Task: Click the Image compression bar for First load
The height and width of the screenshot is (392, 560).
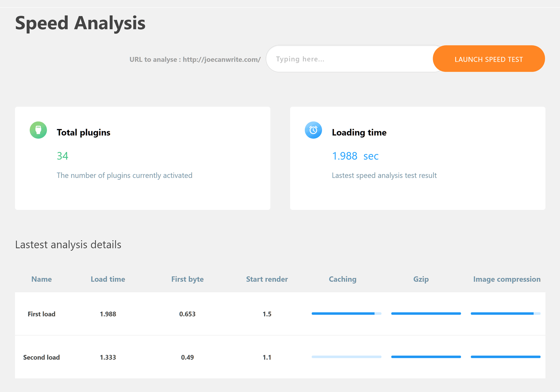Action: click(x=505, y=313)
